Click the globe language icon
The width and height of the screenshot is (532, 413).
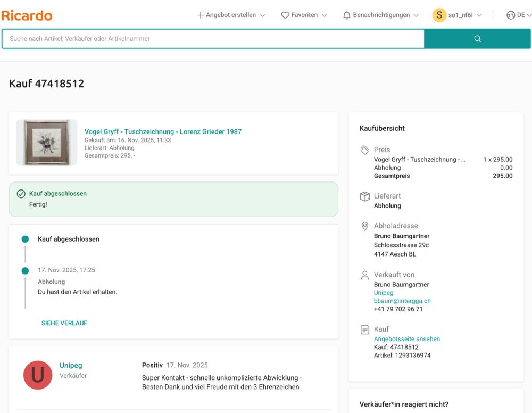tap(511, 15)
